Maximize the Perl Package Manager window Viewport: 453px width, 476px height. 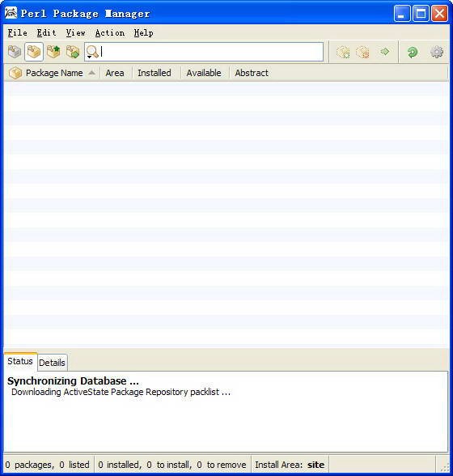[421, 13]
